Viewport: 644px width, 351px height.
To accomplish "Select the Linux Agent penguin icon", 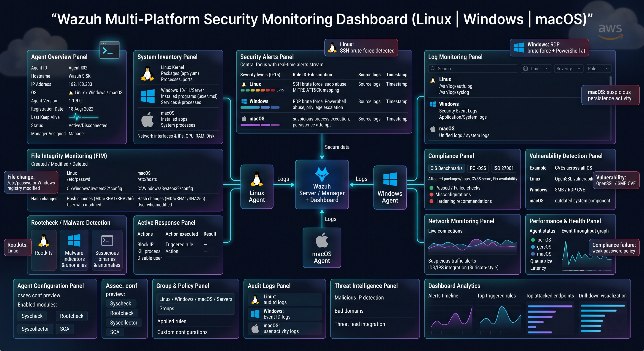I will point(257,179).
